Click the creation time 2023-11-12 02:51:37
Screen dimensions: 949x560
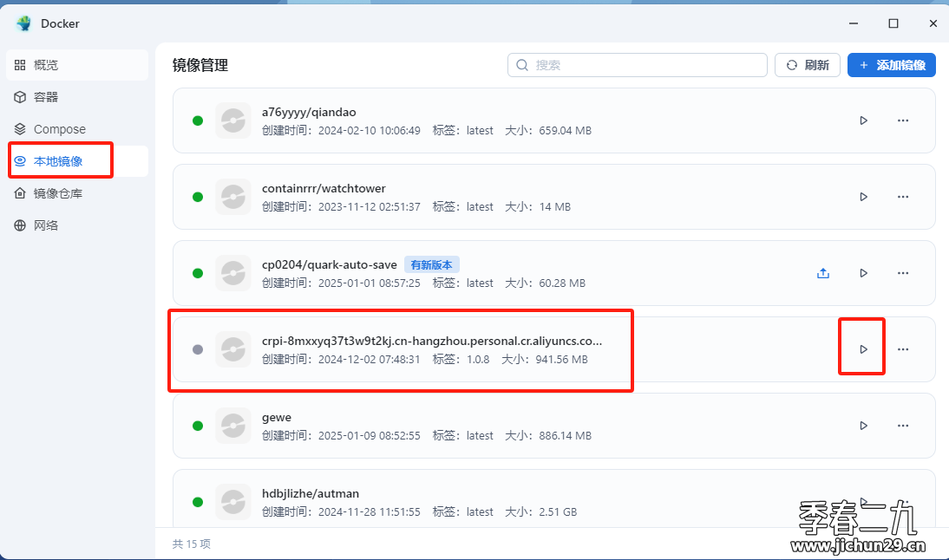(370, 207)
